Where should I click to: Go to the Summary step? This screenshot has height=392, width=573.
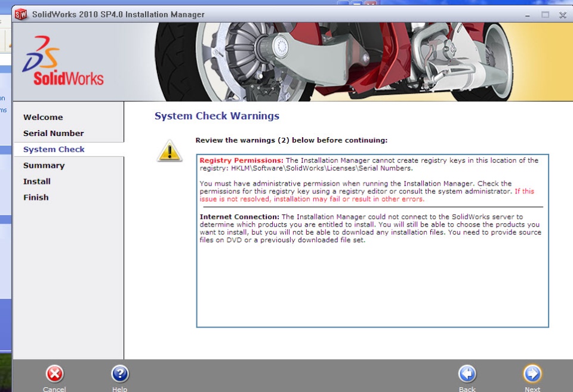[x=44, y=165]
